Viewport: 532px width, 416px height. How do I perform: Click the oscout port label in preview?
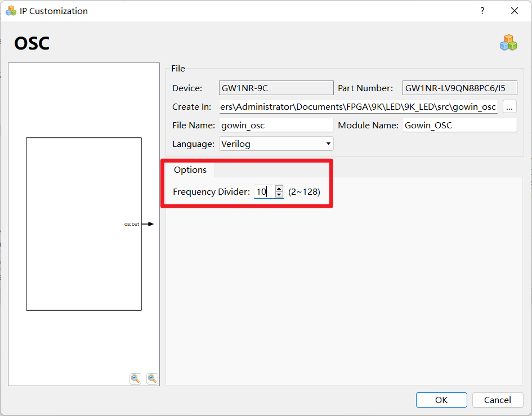(x=132, y=224)
